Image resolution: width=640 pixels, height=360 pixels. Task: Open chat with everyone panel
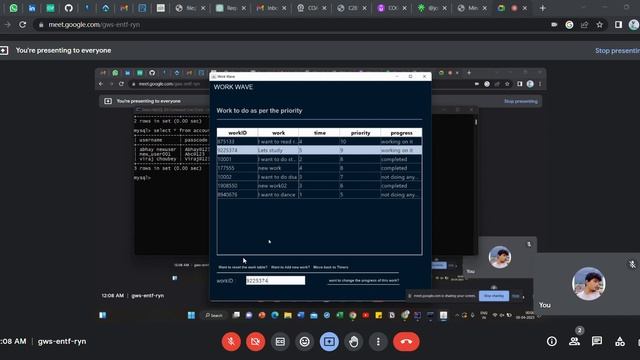click(597, 341)
